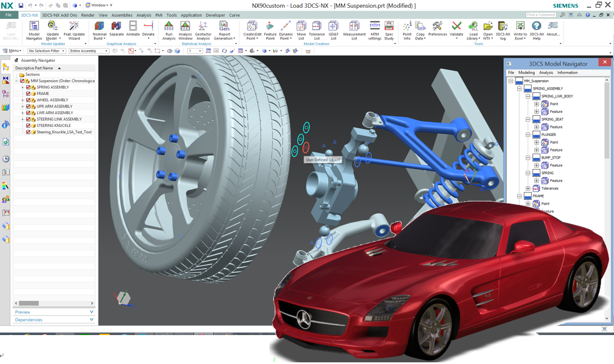
Task: Expand the Tolerances node
Action: (x=528, y=188)
